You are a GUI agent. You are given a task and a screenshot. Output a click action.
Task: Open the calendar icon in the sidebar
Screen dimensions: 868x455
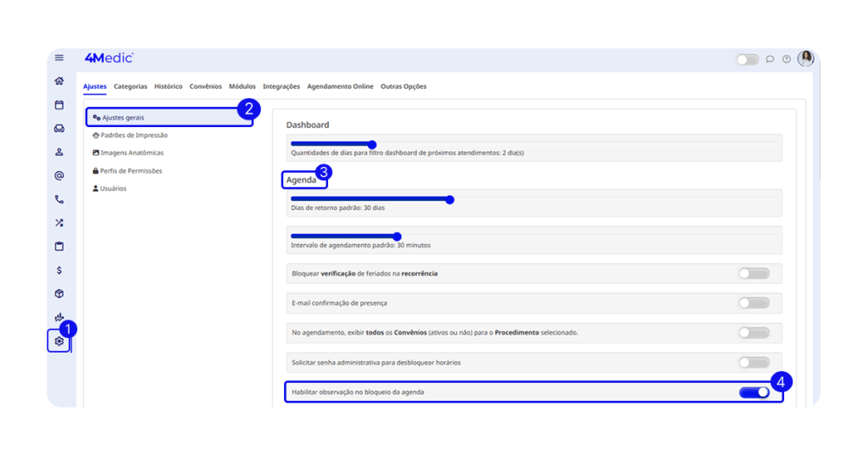(59, 105)
